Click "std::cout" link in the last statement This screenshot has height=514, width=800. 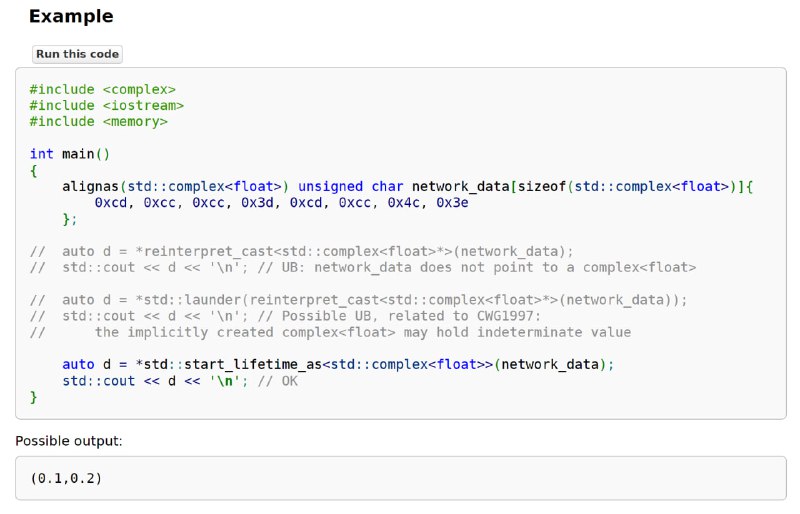pos(98,381)
